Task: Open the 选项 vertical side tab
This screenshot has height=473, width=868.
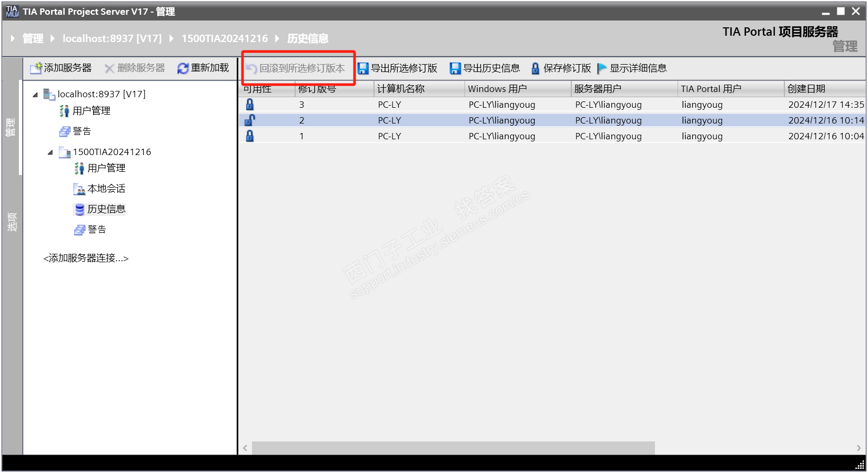Action: point(12,222)
